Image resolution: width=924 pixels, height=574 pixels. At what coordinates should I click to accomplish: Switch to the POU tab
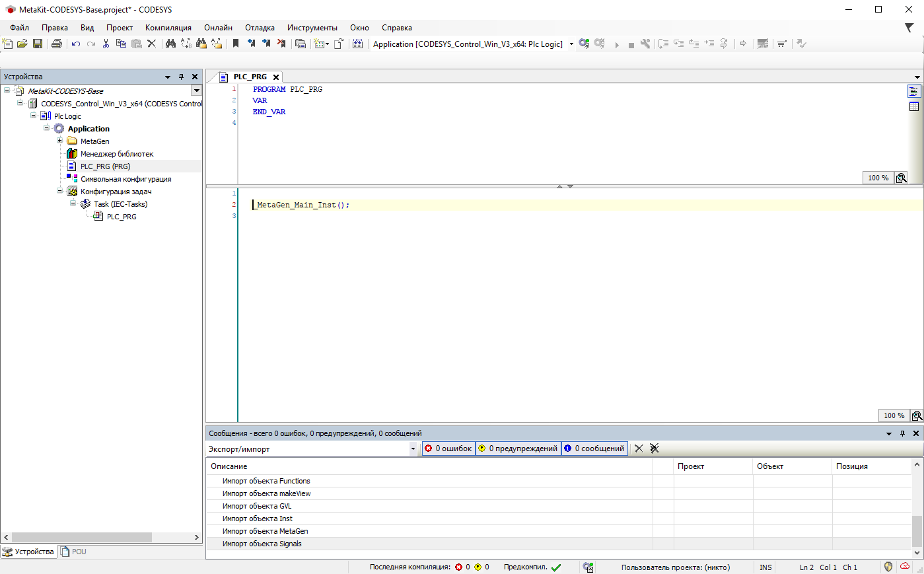coord(73,552)
